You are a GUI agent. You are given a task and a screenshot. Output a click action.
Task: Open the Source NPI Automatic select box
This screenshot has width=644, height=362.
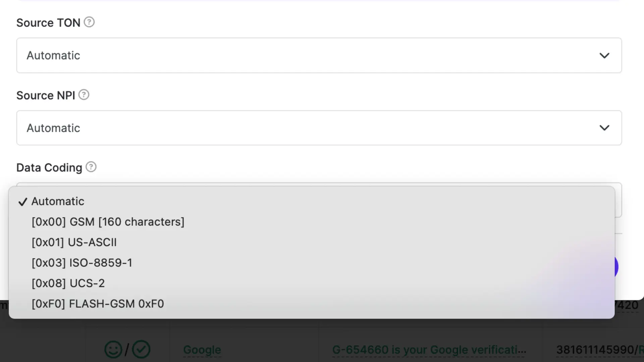319,128
